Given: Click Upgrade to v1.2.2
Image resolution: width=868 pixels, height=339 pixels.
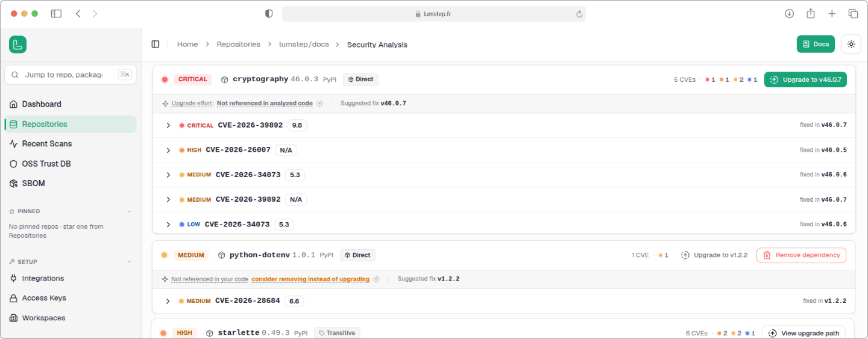Looking at the screenshot, I should coord(714,255).
